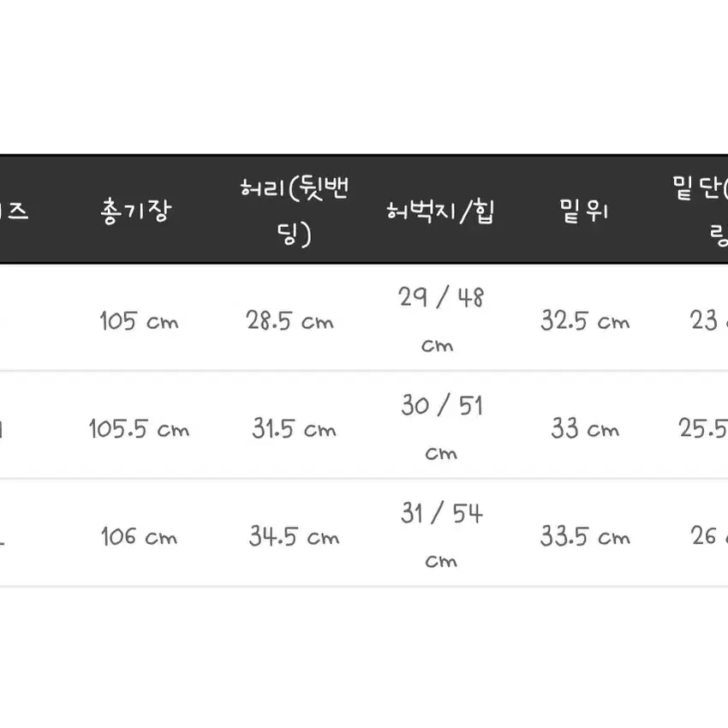Select the 29 / 48 thigh-hip cell
The image size is (728, 728).
click(440, 319)
